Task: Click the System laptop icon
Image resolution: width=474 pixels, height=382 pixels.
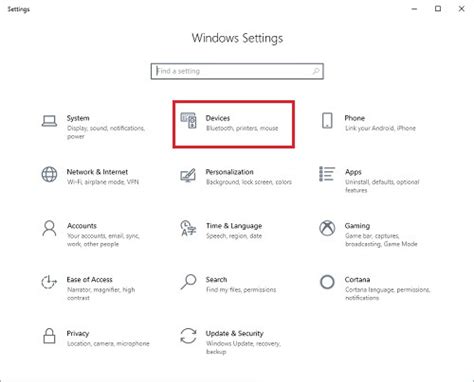Action: pyautogui.click(x=49, y=121)
